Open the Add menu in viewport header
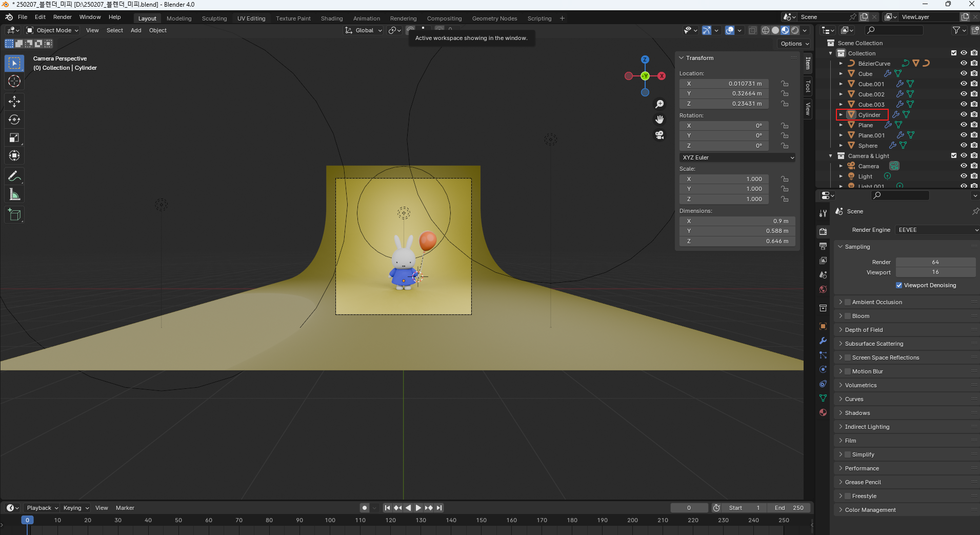Screen dimensions: 980x535 coord(136,30)
